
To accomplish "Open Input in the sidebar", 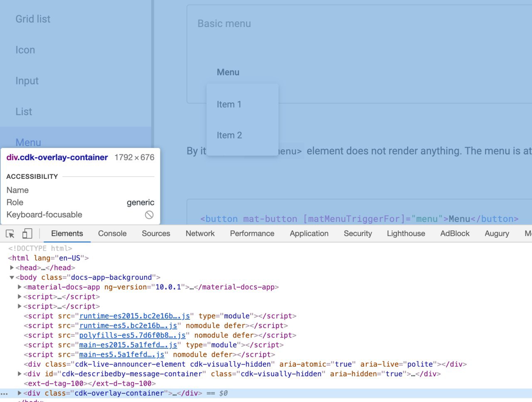I will coord(27,81).
